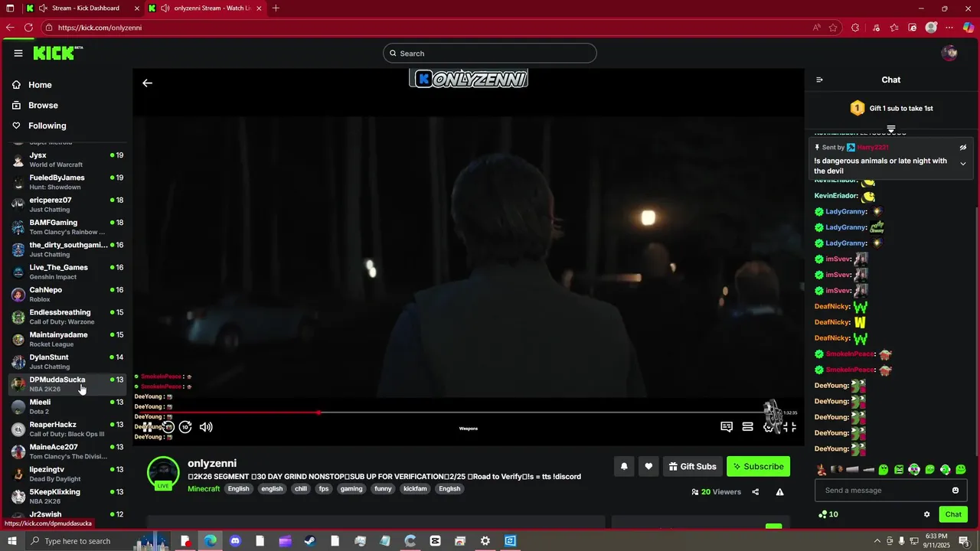Collapse the chat panel with the arrow icon
The image size is (980, 551).
[819, 80]
